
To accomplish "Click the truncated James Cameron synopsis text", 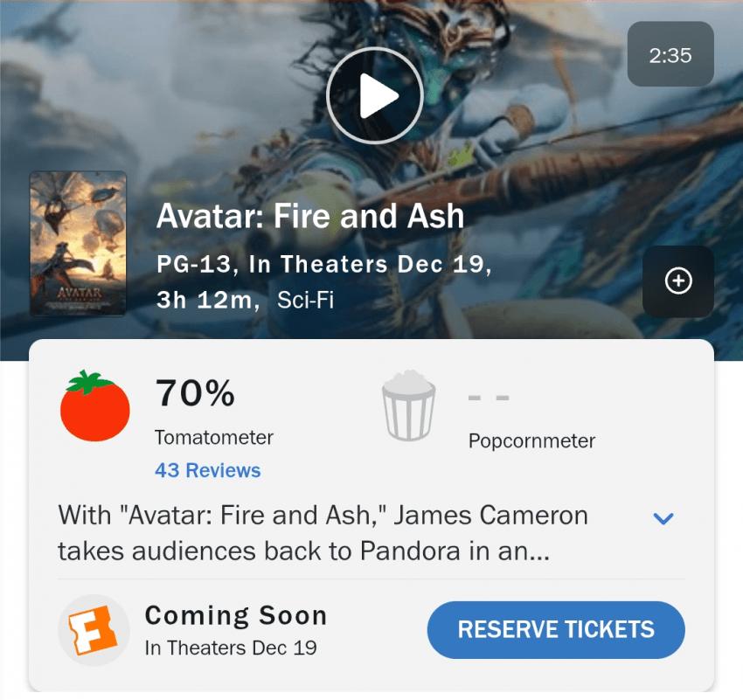I will [323, 533].
